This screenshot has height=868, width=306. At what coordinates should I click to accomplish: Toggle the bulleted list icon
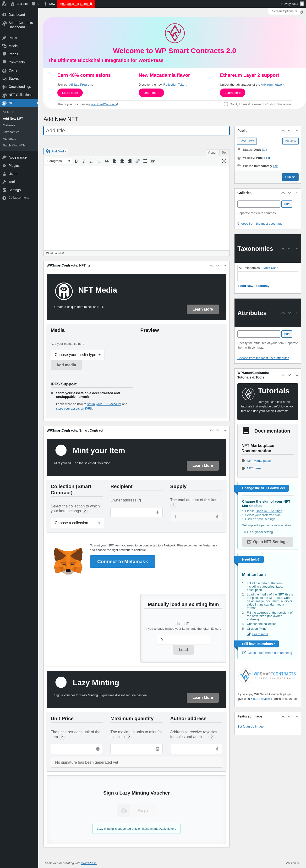[x=92, y=161]
